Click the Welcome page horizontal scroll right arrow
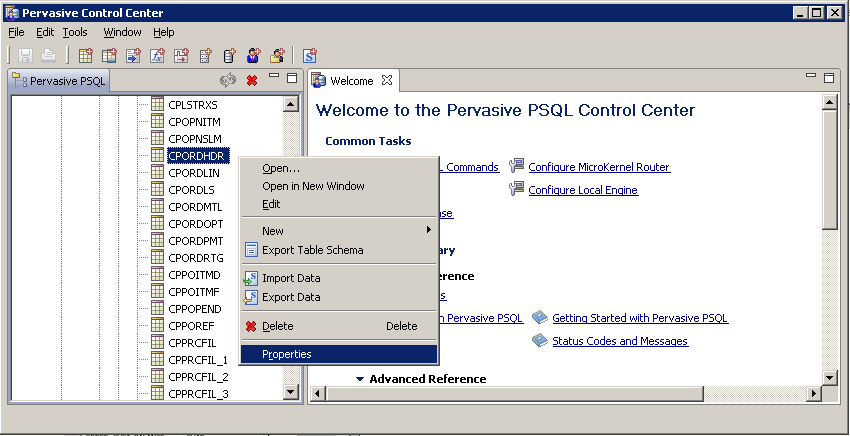 coord(813,393)
